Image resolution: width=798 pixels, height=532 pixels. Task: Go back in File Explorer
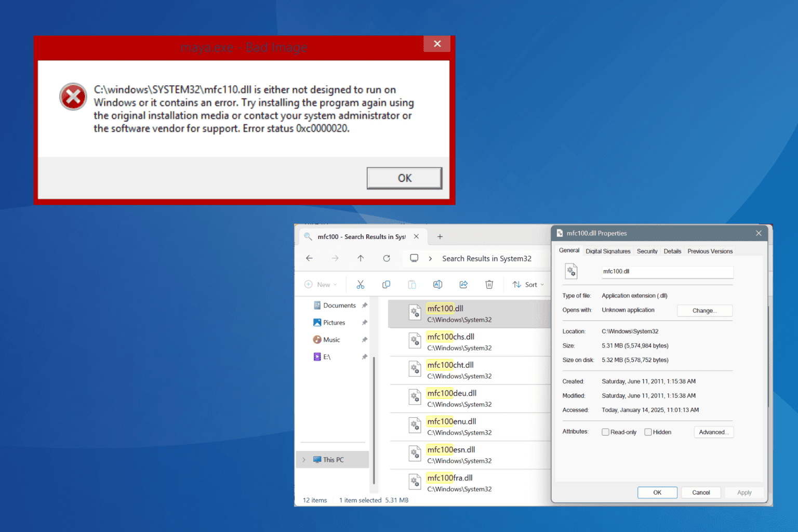[310, 258]
